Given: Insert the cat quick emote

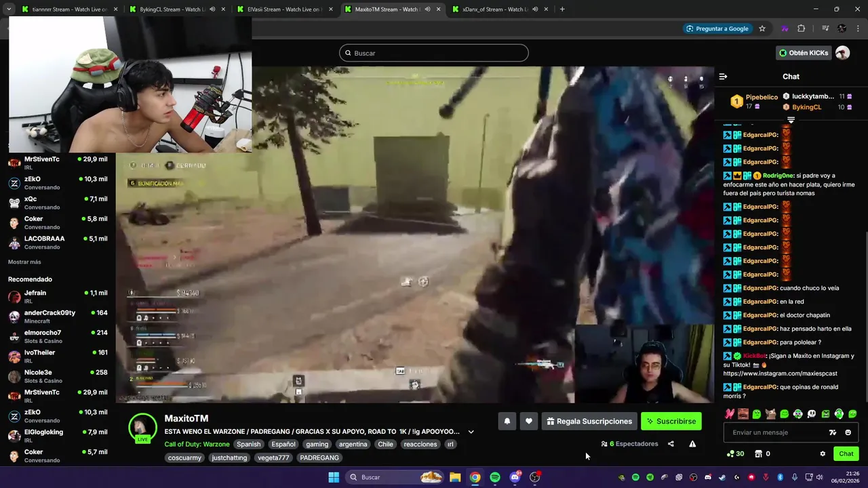Looking at the screenshot, I should point(770,413).
